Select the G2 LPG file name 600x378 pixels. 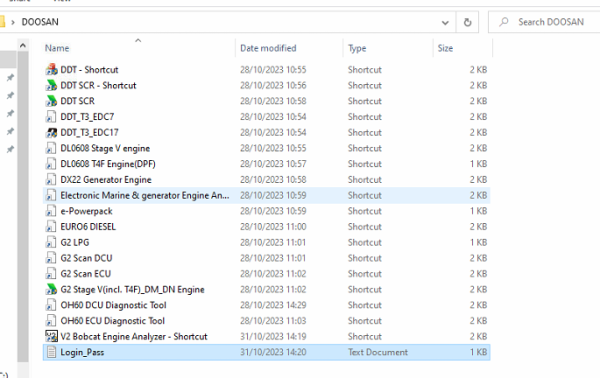coord(75,242)
